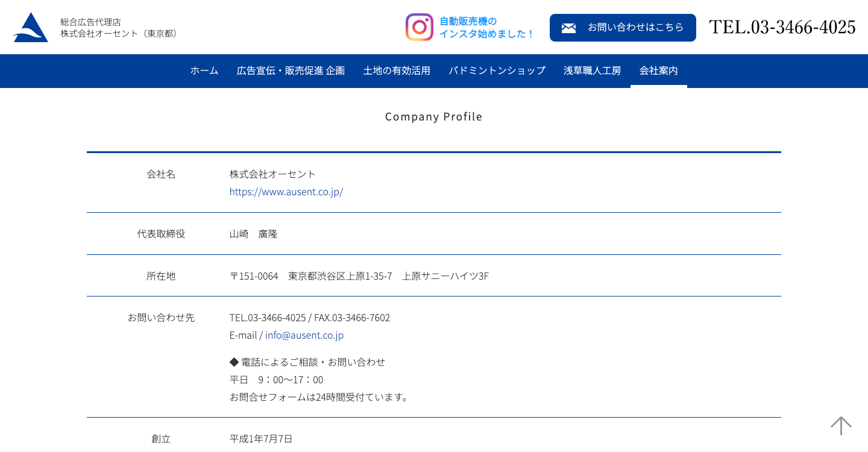
Task: Open 広告宣伝・販売促進 企画 menu item
Action: click(291, 71)
